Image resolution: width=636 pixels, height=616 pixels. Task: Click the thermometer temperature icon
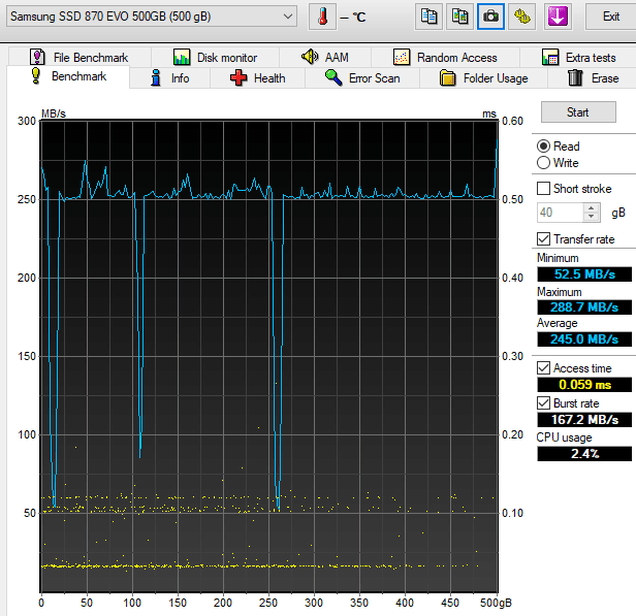point(323,17)
